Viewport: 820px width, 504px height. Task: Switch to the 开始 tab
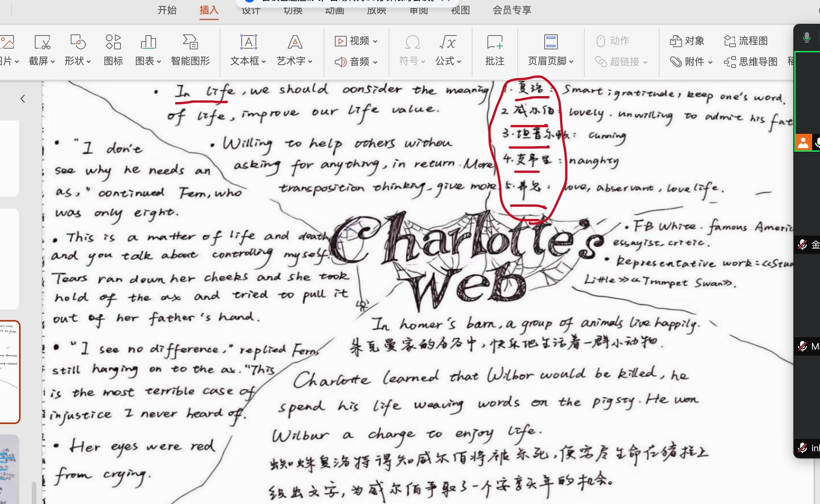(167, 10)
